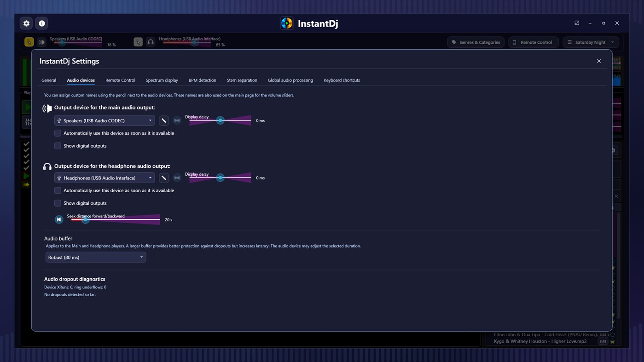Toggle the full-screen icon in the title bar

pyautogui.click(x=577, y=23)
